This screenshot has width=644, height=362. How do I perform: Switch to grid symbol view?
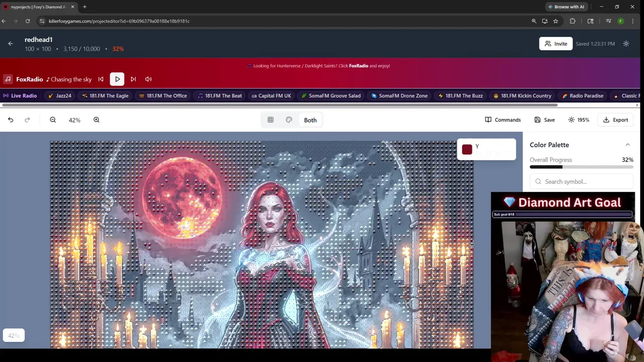pos(271,120)
